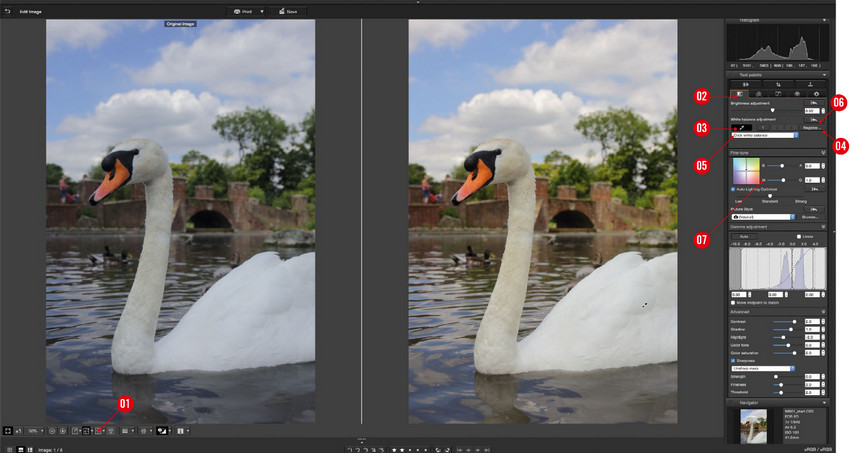Click the Gamma adjustment Auto button
Image resolution: width=850 pixels, height=453 pixels.
(x=744, y=236)
